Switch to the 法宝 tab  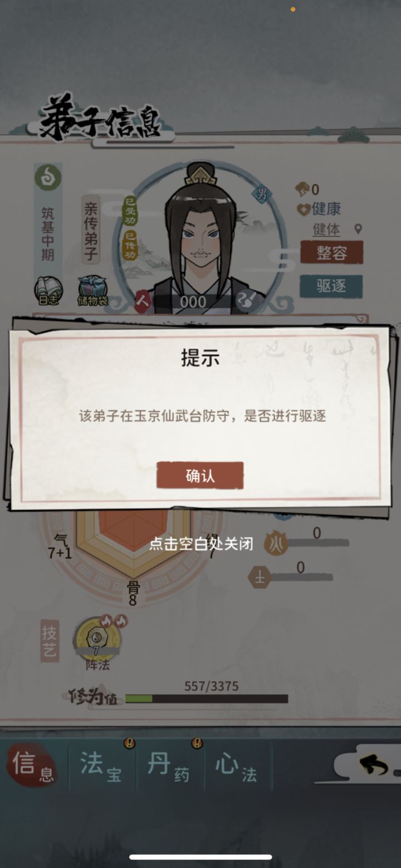(x=101, y=765)
